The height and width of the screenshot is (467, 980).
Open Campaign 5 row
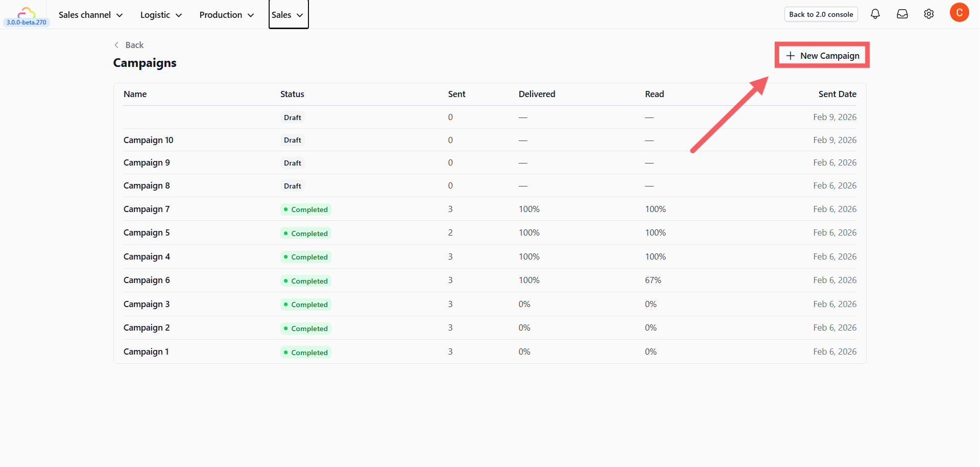490,232
